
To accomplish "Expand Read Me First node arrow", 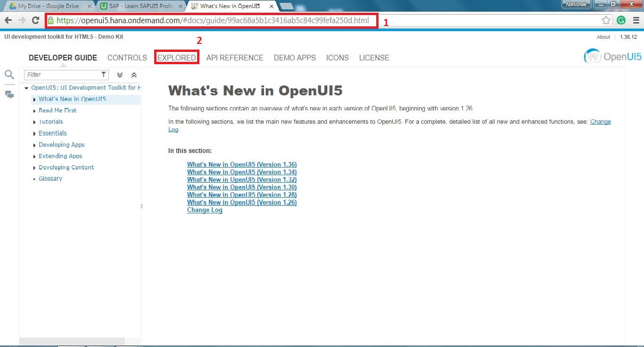I will pyautogui.click(x=34, y=111).
